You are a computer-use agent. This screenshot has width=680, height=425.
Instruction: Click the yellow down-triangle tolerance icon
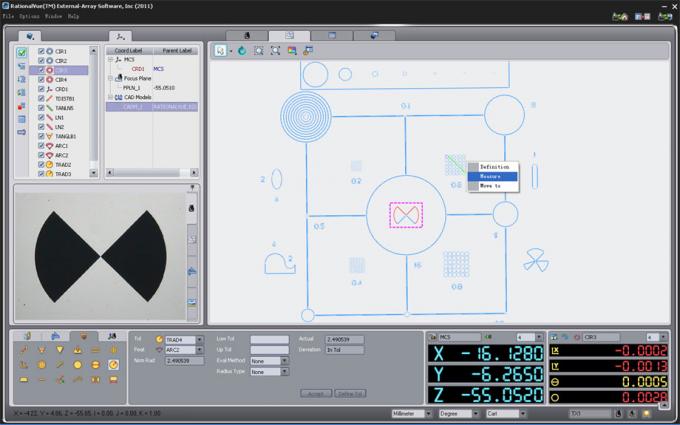pos(60,350)
